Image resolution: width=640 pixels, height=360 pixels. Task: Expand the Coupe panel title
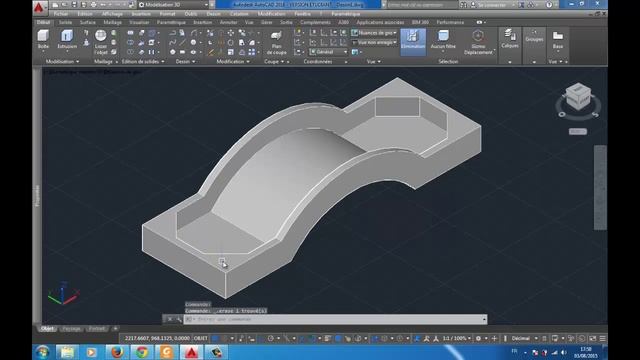click(x=274, y=62)
